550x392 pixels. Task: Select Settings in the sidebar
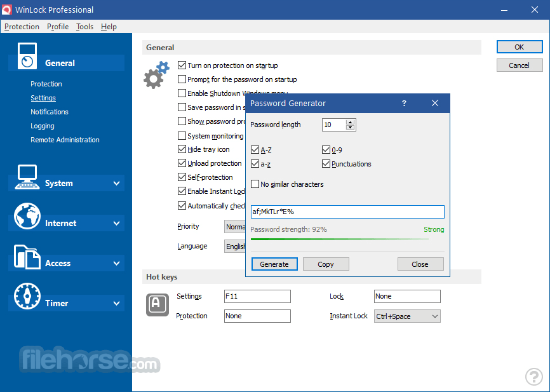point(43,98)
